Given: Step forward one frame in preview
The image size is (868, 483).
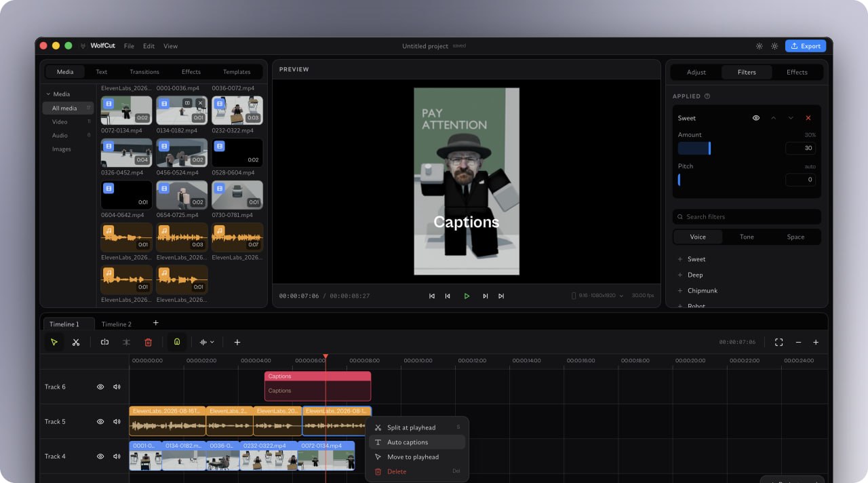Looking at the screenshot, I should [486, 296].
